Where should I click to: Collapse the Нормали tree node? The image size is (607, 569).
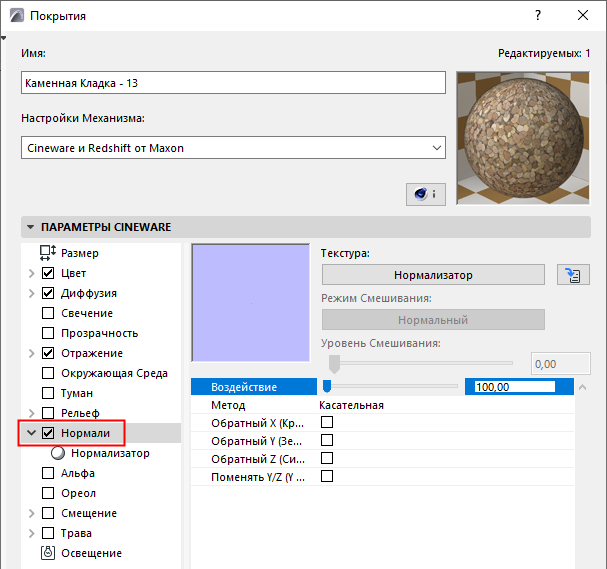pos(32,433)
